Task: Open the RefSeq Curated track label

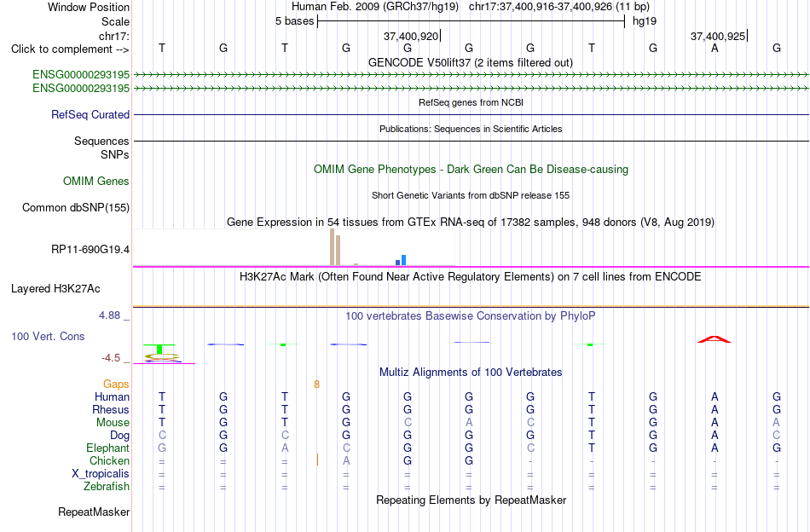Action: click(x=90, y=114)
